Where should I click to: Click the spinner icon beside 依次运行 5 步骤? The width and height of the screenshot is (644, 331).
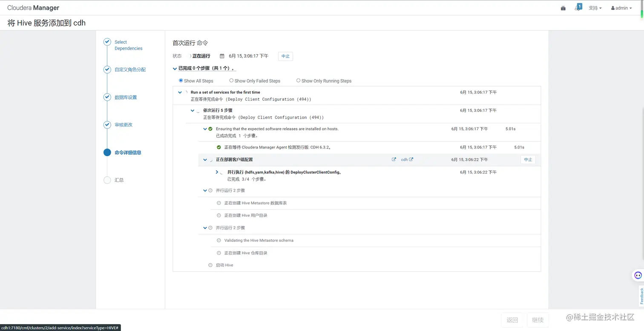tap(198, 111)
